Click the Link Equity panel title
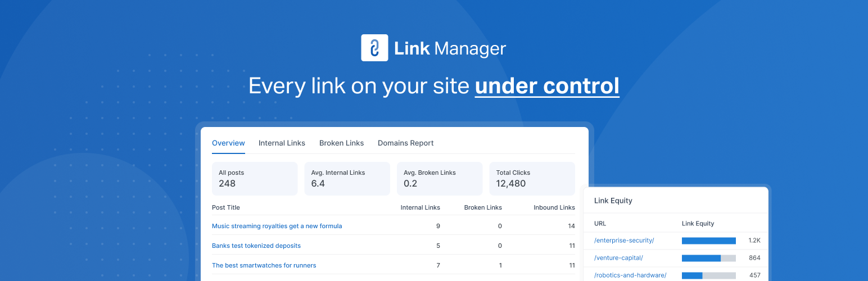Image resolution: width=868 pixels, height=281 pixels. (x=613, y=201)
